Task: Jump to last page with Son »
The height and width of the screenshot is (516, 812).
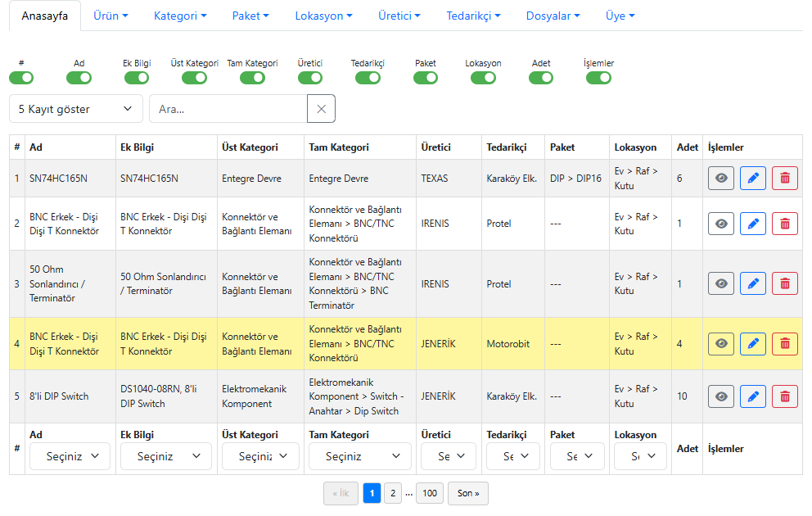Action: coord(468,493)
